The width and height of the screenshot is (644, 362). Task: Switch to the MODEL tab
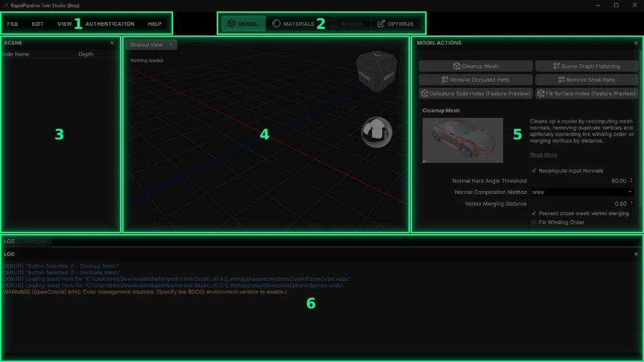(243, 23)
